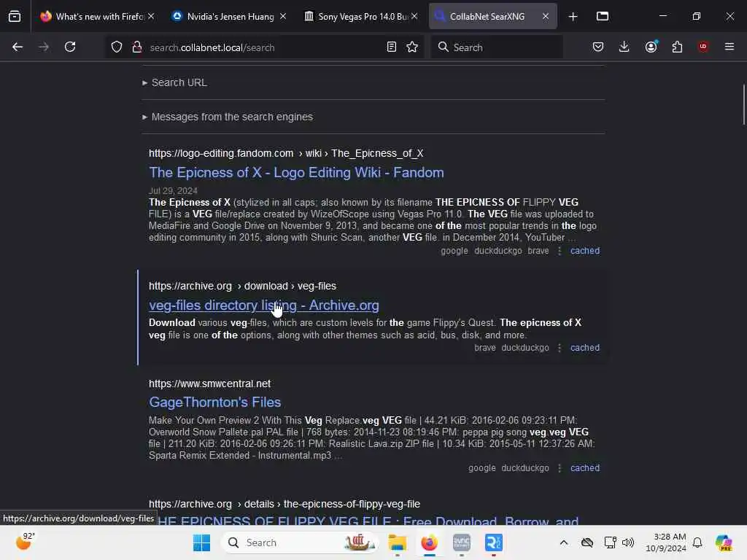Click the address bar URL field
Image resolution: width=747 pixels, height=560 pixels.
[x=264, y=47]
